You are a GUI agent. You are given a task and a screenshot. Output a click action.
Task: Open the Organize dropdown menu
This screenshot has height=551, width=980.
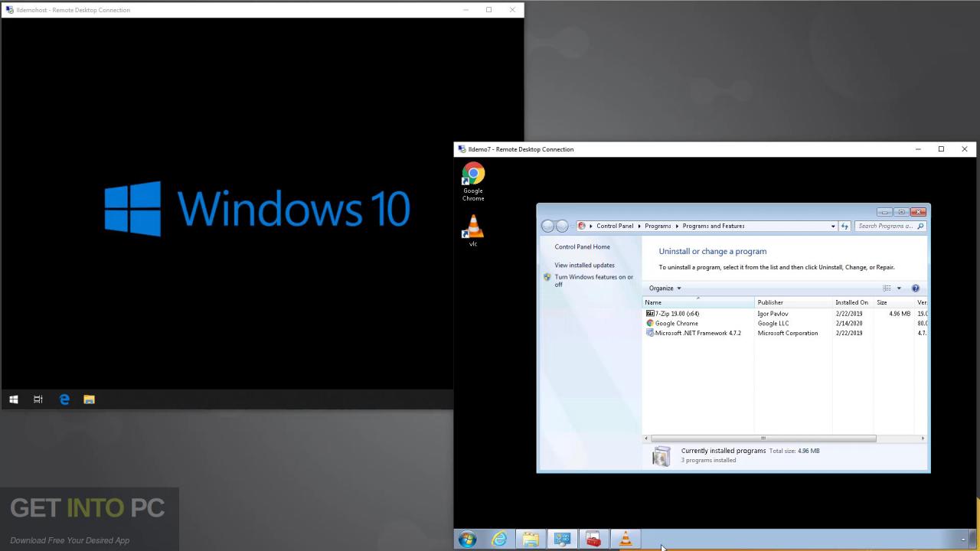pos(665,289)
